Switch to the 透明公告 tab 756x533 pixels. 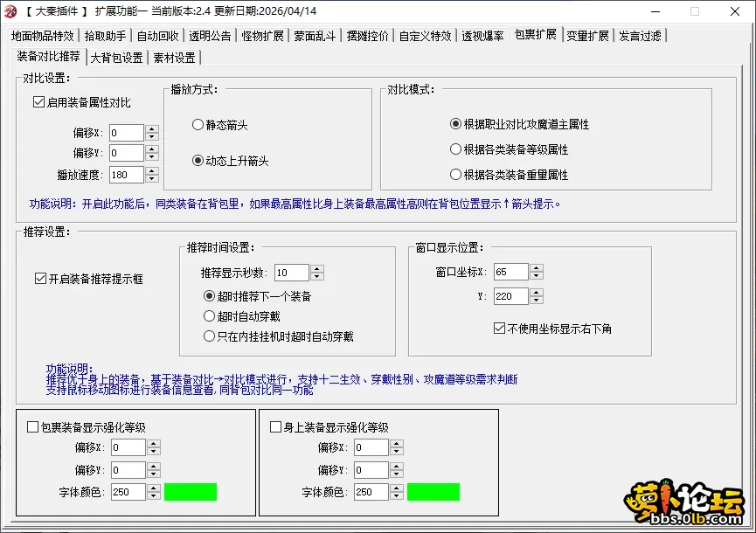(x=210, y=36)
